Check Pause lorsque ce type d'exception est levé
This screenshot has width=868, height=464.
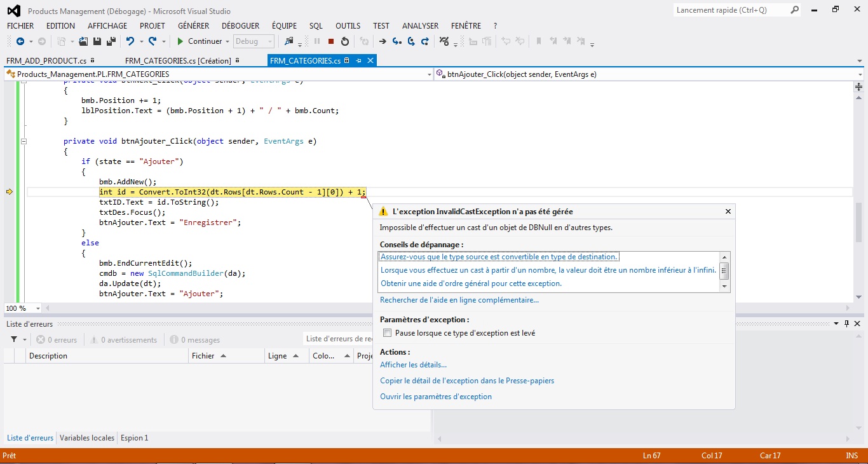(387, 333)
